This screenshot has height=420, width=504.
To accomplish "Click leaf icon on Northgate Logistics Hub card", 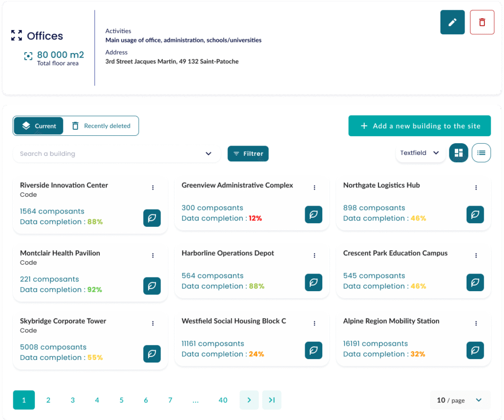I will point(475,214).
